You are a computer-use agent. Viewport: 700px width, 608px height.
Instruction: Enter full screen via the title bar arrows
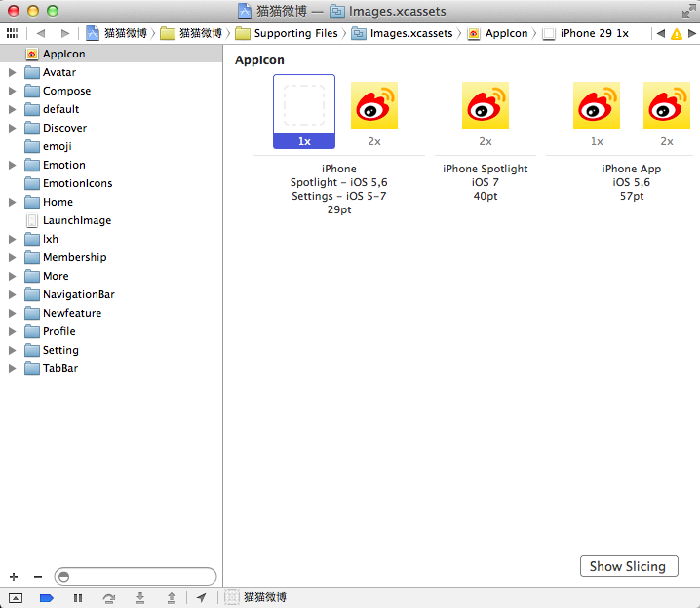pyautogui.click(x=689, y=11)
